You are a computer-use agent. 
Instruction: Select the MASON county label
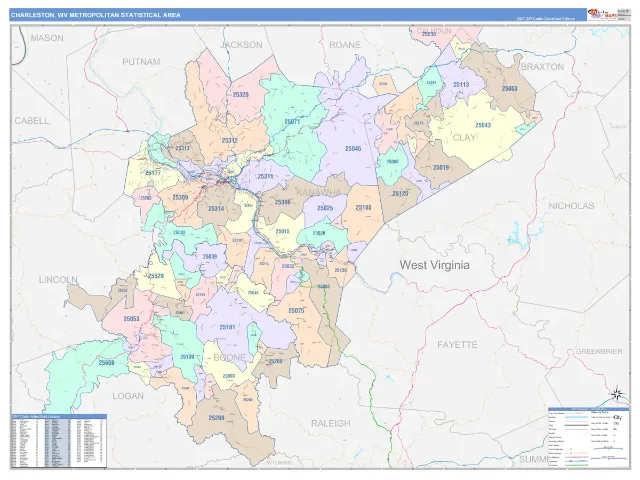point(47,38)
